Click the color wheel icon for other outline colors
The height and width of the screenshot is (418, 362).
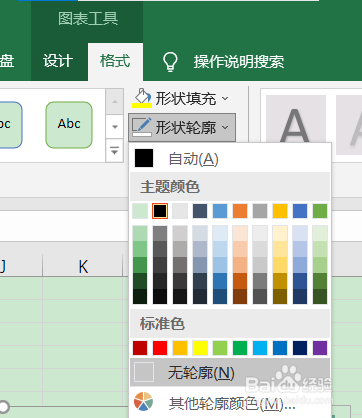(x=144, y=401)
